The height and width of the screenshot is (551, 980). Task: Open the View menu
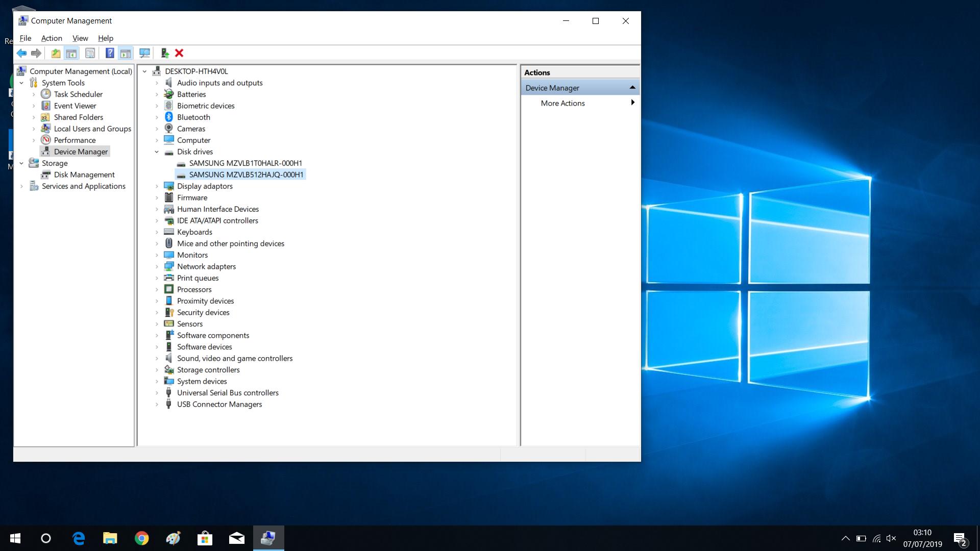80,38
